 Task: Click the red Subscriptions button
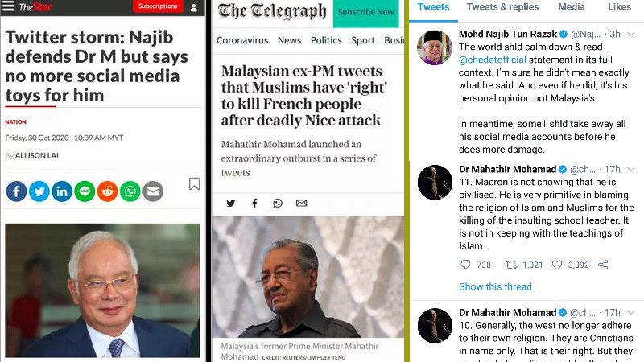coord(158,6)
